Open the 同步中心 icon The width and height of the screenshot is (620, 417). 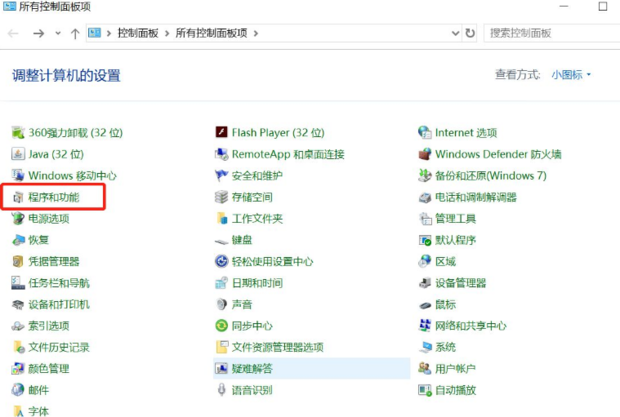point(221,326)
